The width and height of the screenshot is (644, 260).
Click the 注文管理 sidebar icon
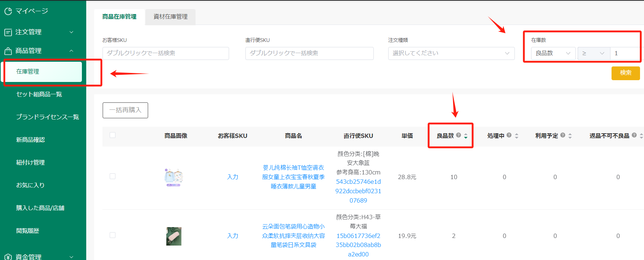tap(8, 32)
